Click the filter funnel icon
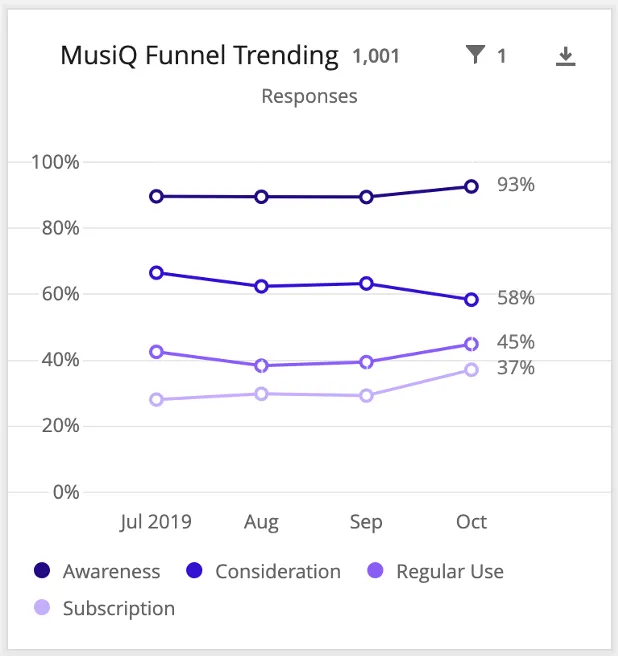This screenshot has height=656, width=618. click(x=475, y=55)
